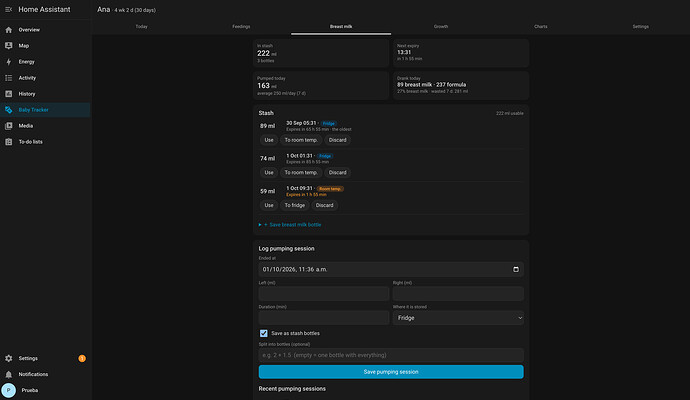Click Save pumping session button

(391, 372)
